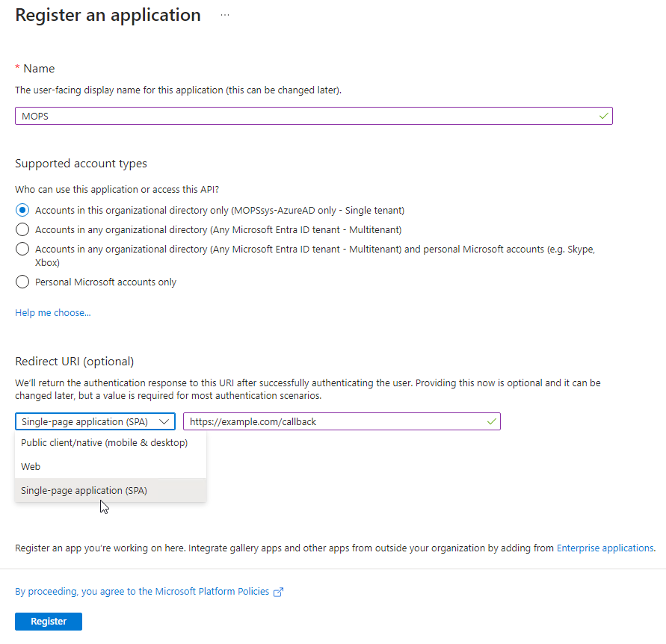Select Personal Microsoft accounts only option
This screenshot has height=644, width=666.
coord(22,282)
